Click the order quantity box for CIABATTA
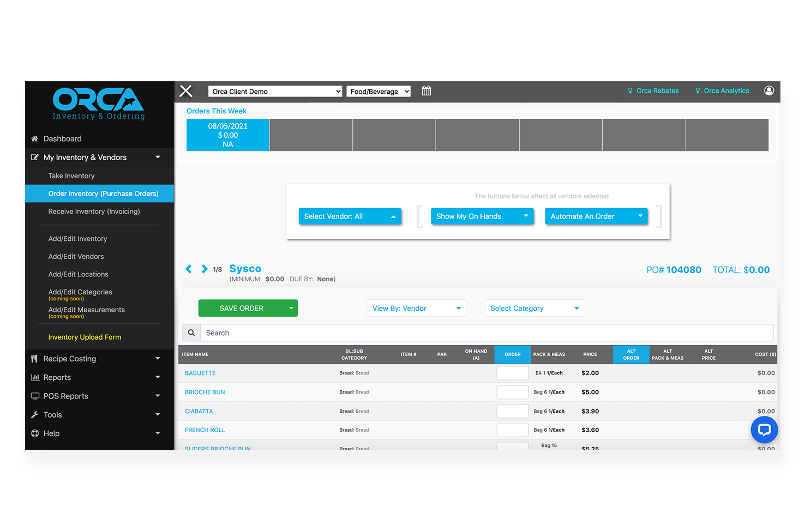 tap(513, 412)
